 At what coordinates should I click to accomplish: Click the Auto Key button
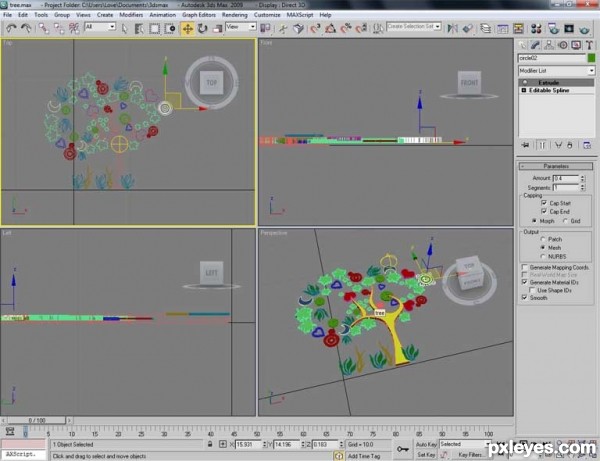[x=426, y=444]
